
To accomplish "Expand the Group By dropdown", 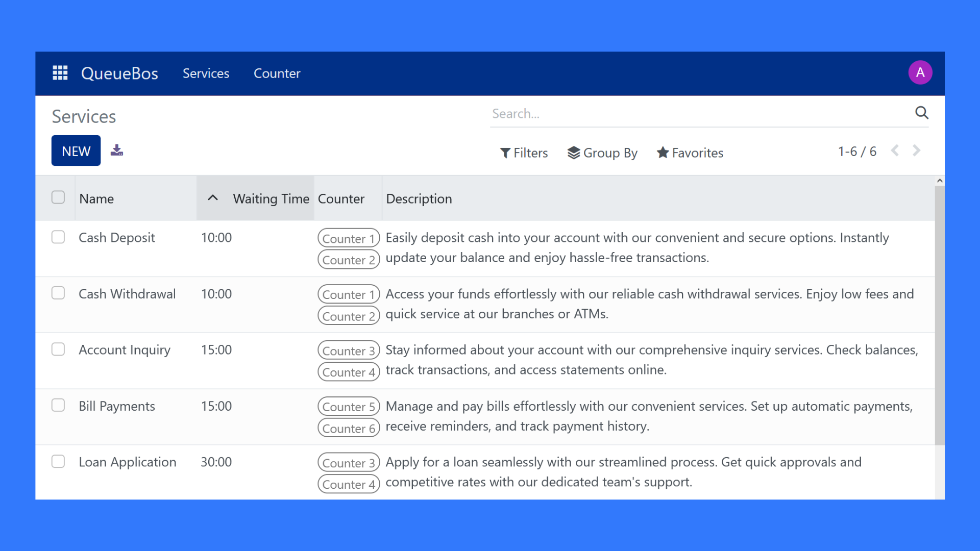I will pyautogui.click(x=602, y=153).
